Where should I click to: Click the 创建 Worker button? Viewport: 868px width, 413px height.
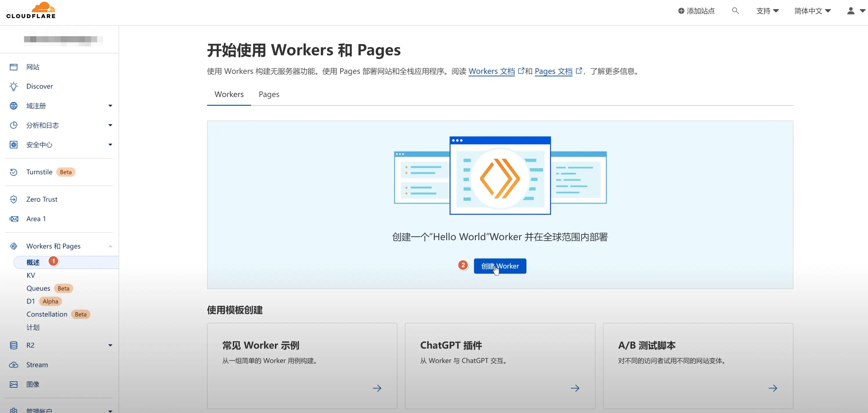[500, 266]
